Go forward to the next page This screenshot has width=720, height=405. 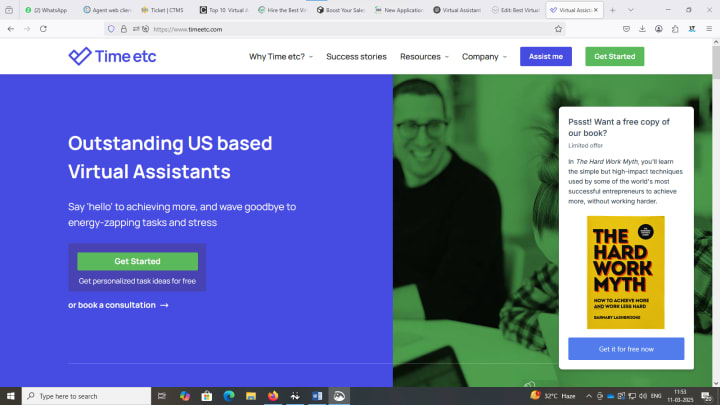point(27,29)
